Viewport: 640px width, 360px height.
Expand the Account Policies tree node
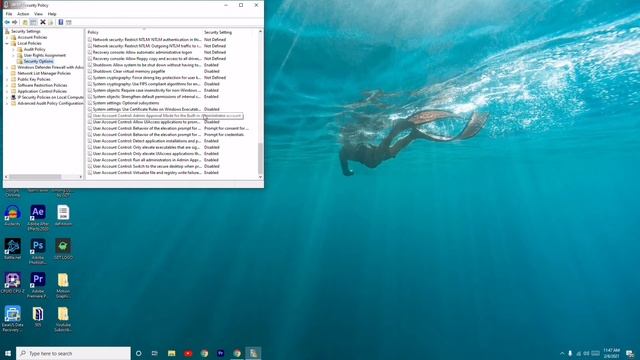[7, 37]
